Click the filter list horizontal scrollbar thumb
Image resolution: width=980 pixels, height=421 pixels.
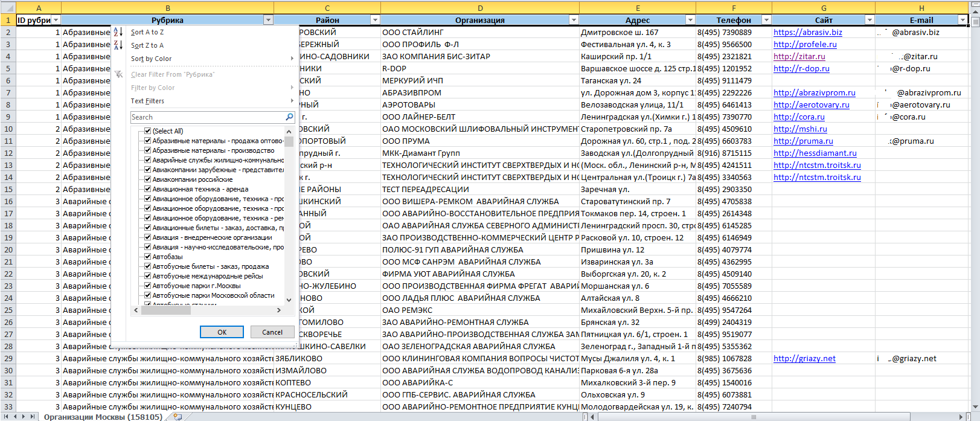click(x=166, y=310)
